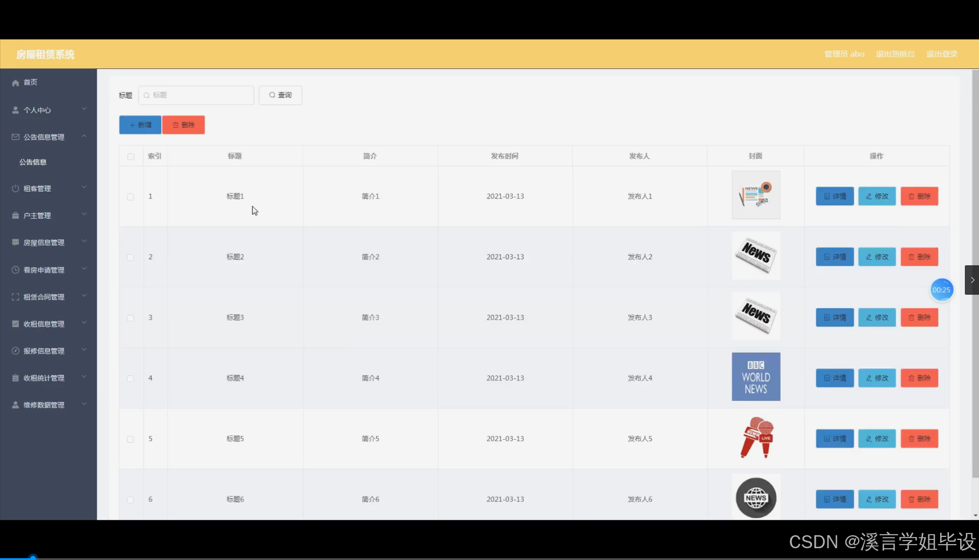Expand the 户主管理 chevron

(x=84, y=215)
